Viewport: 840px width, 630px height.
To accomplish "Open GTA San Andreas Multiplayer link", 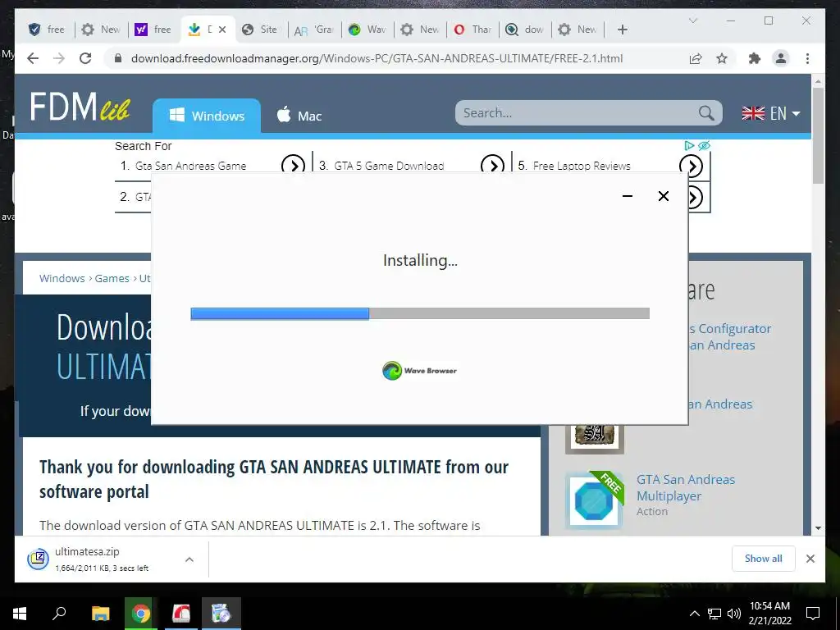I will tap(686, 487).
